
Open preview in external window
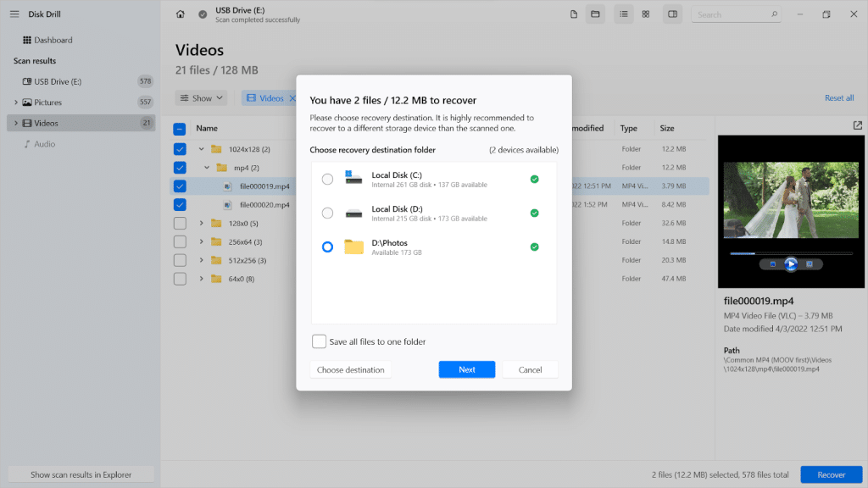(858, 125)
